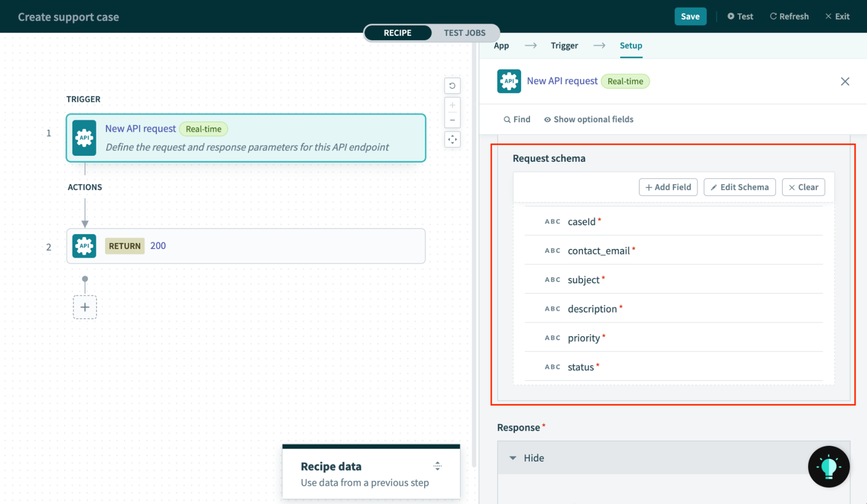Collapse the Response Hide section
The image size is (867, 504).
tap(514, 457)
